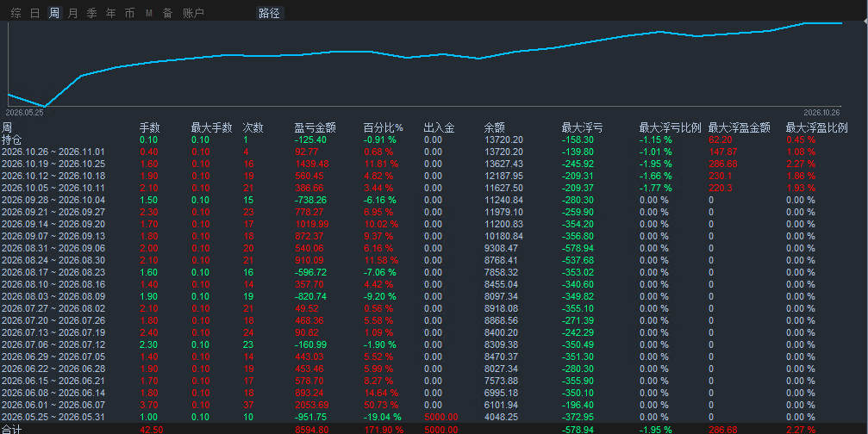868x434 pixels.
Task: Click total percentage 171.90 %
Action: coord(383,430)
